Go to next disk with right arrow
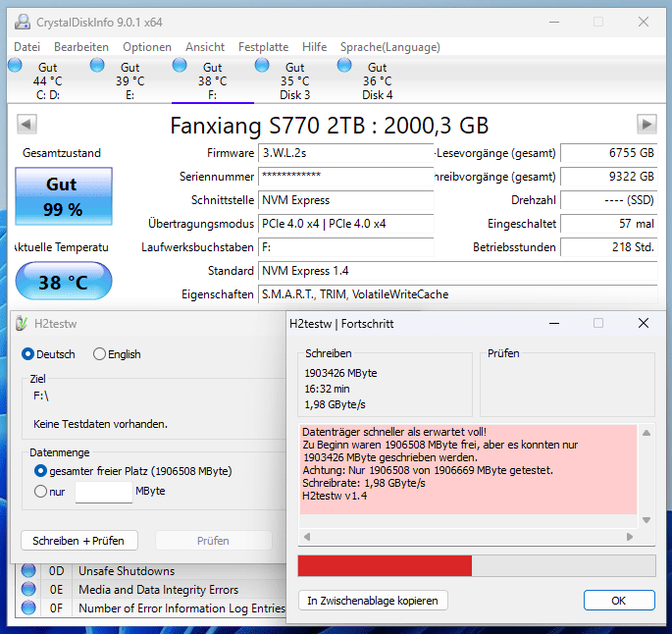The image size is (672, 634). tap(646, 125)
